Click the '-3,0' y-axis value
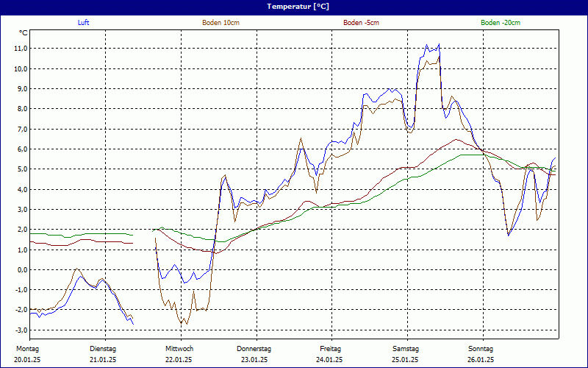The width and height of the screenshot is (588, 368). [21, 330]
